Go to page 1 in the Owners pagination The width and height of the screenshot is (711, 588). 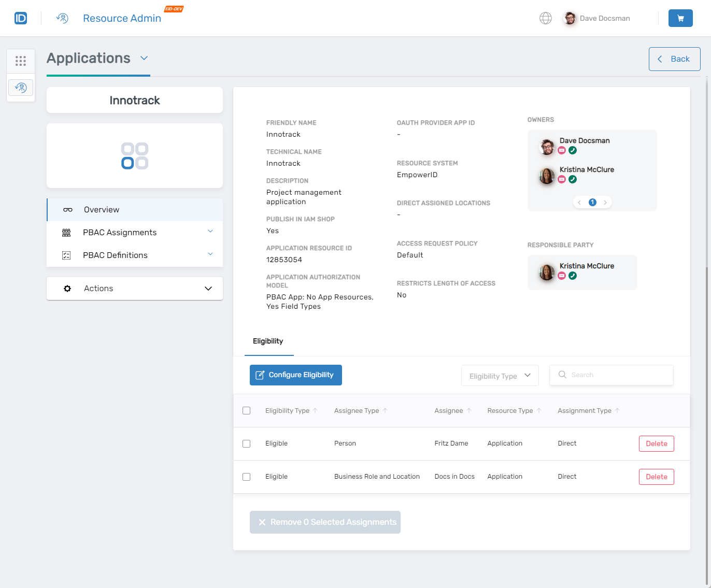(592, 202)
